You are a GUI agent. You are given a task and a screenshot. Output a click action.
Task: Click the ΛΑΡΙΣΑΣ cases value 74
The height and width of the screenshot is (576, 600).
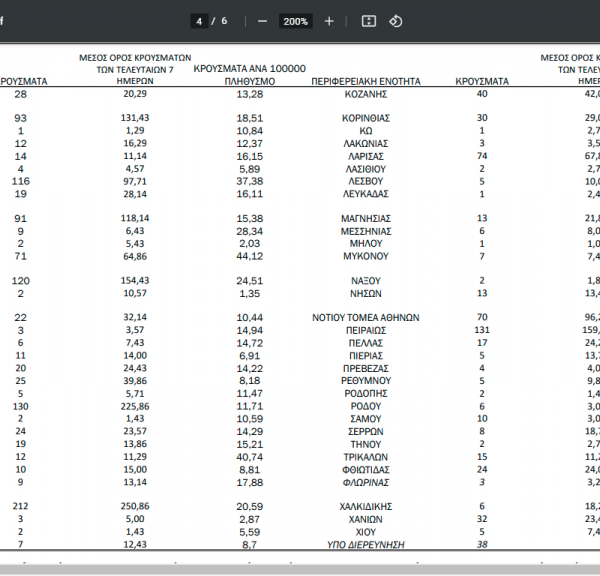pyautogui.click(x=482, y=156)
